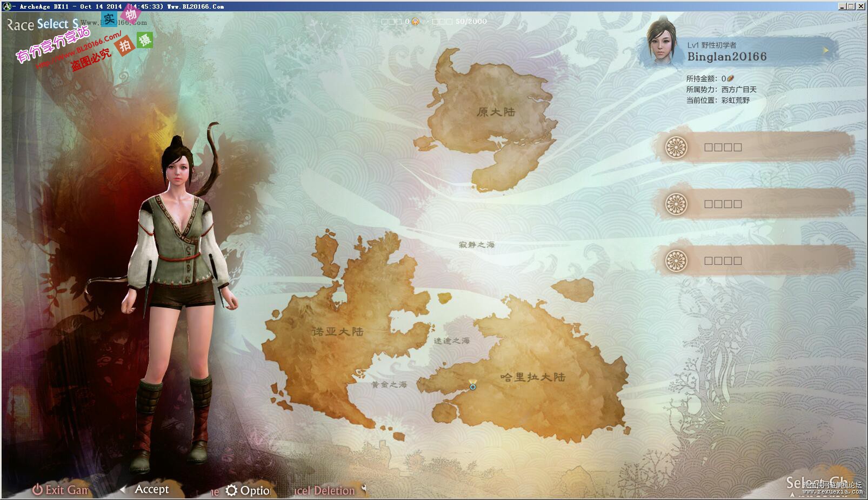Click the yellow arrow on Binglan20166's card
This screenshot has height=500, width=868.
pos(826,51)
